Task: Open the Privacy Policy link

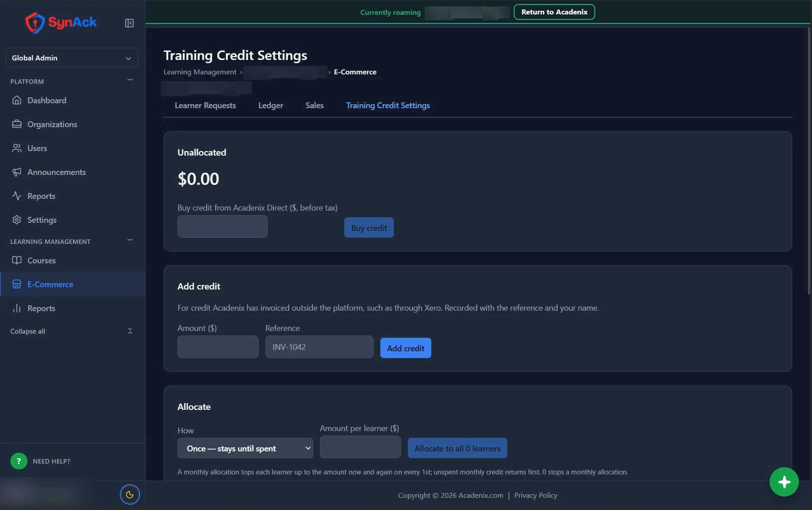Action: [536, 495]
